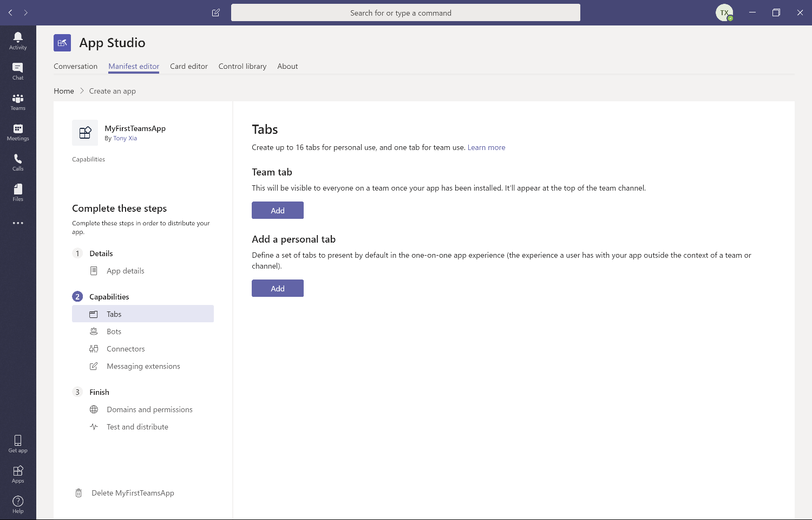Select Tabs under Capabilities
The height and width of the screenshot is (520, 812).
(x=143, y=314)
